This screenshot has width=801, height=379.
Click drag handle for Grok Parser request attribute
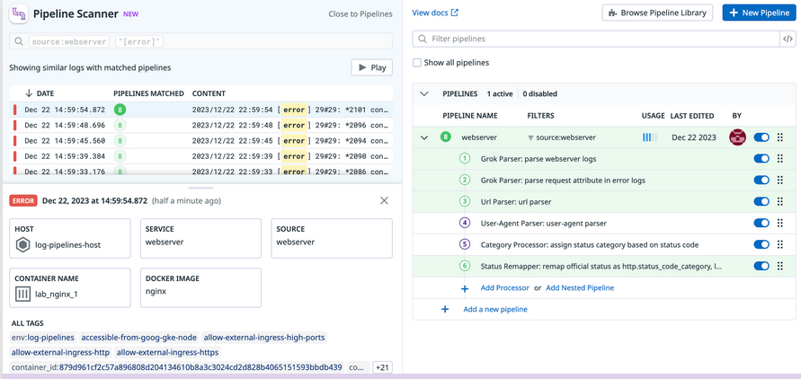click(x=780, y=180)
